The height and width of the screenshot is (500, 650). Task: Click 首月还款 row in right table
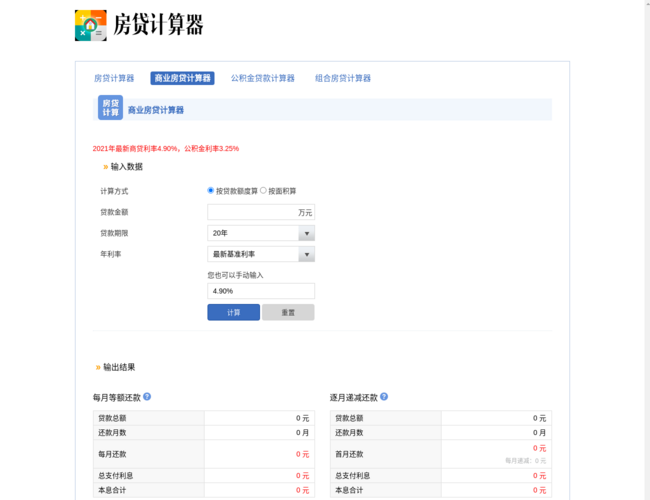tap(441, 454)
